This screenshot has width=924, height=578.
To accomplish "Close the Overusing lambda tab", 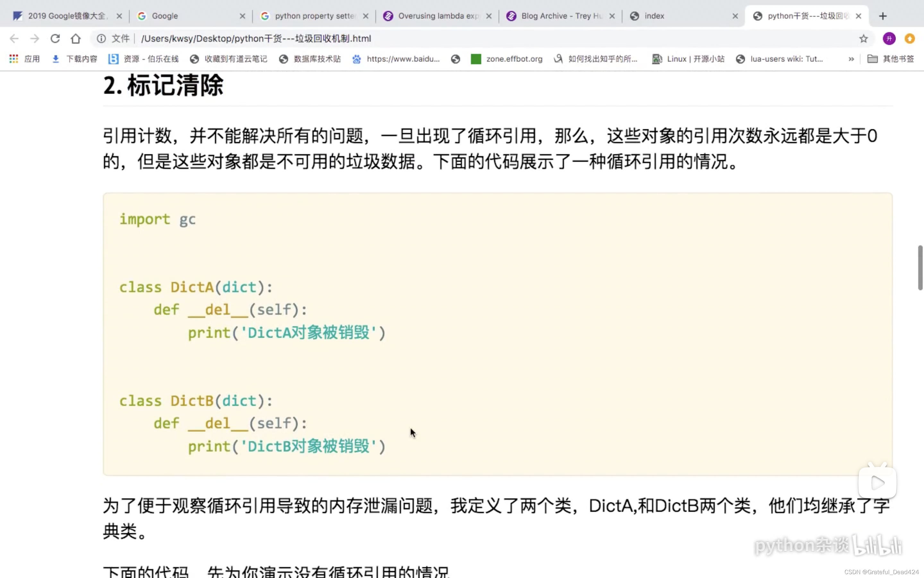I will [x=489, y=16].
